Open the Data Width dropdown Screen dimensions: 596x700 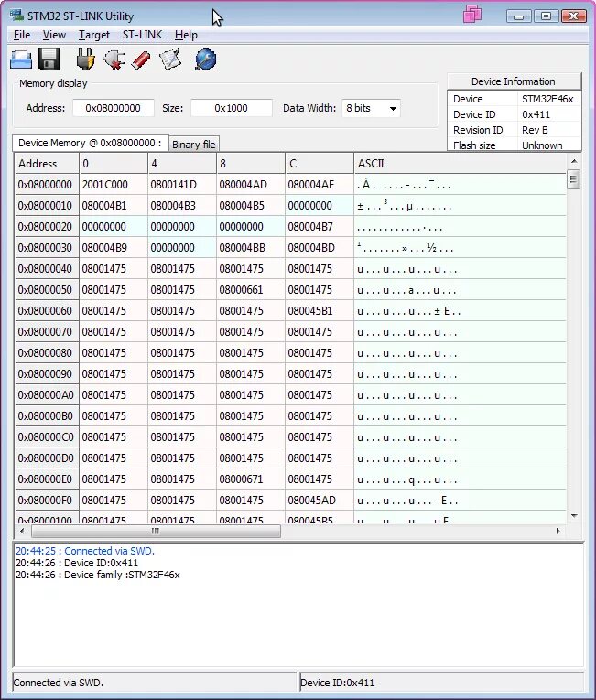[371, 108]
